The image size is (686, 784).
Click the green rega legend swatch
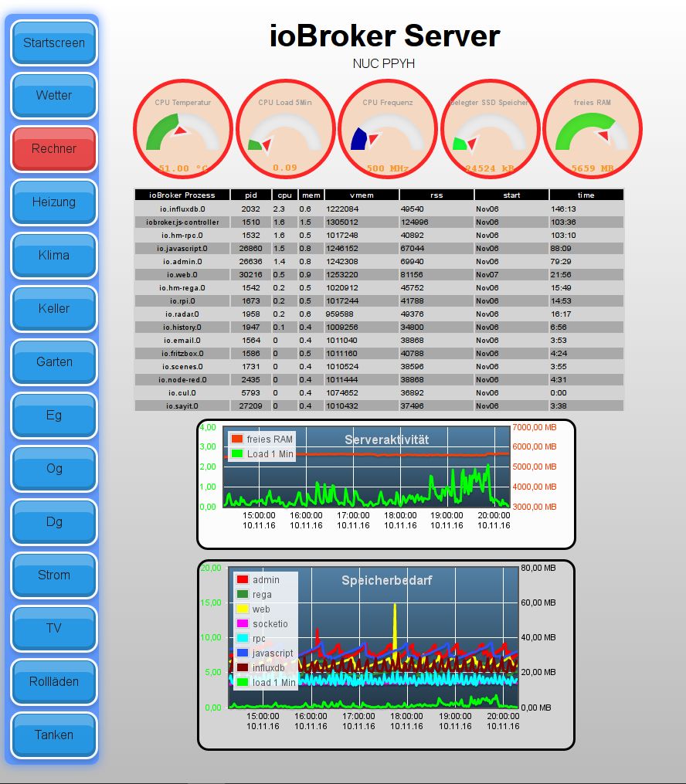(x=243, y=594)
